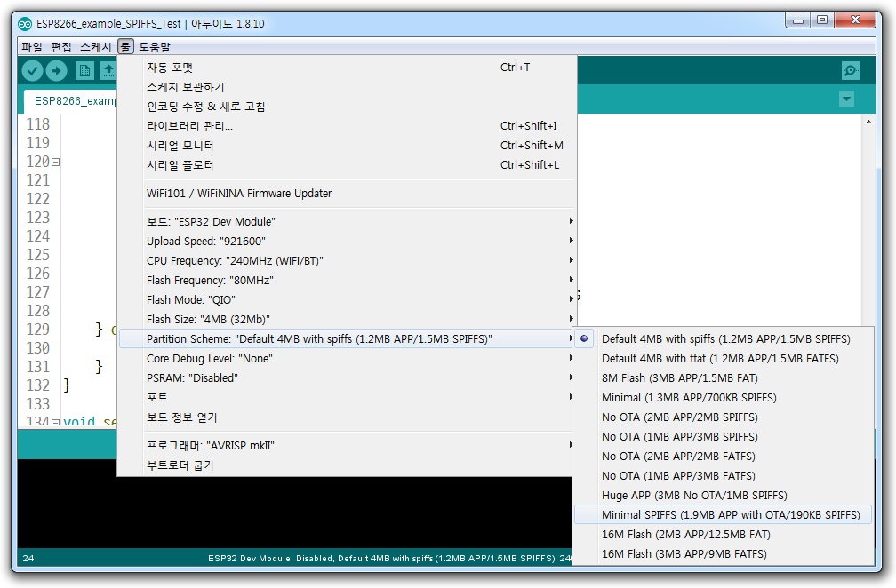Collapse the code fold marker at line 134
Screen dimensions: 896x588
coord(55,423)
